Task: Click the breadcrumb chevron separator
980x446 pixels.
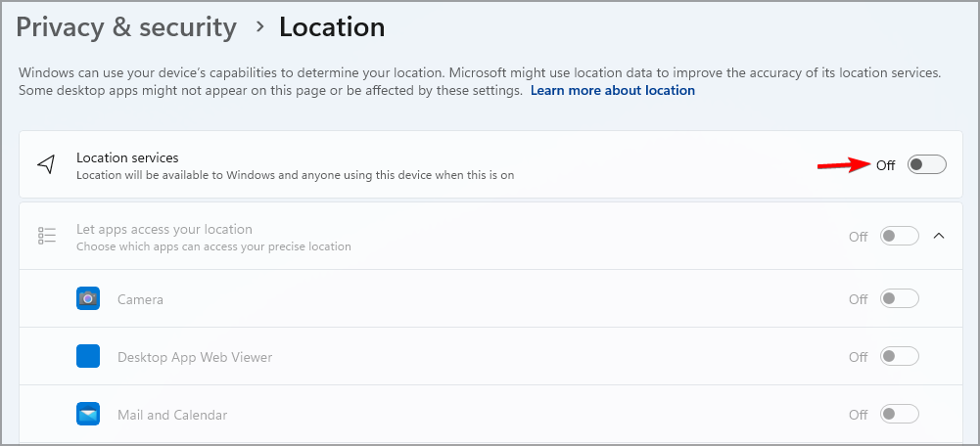Action: click(x=259, y=27)
